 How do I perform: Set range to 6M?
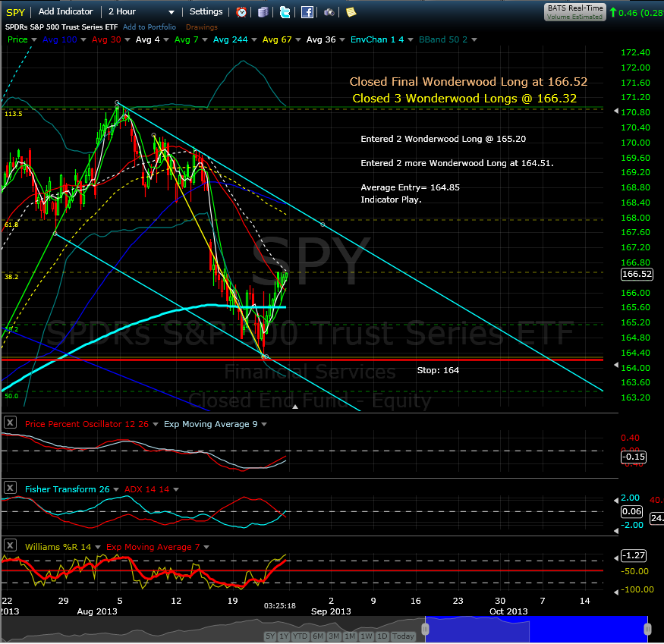click(x=318, y=636)
